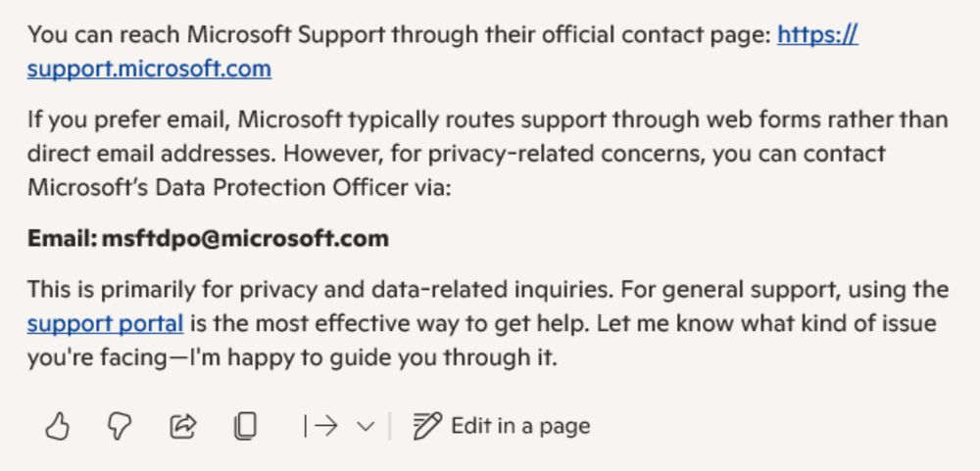
Task: Expand the chevron next to export arrow
Action: pyautogui.click(x=366, y=426)
